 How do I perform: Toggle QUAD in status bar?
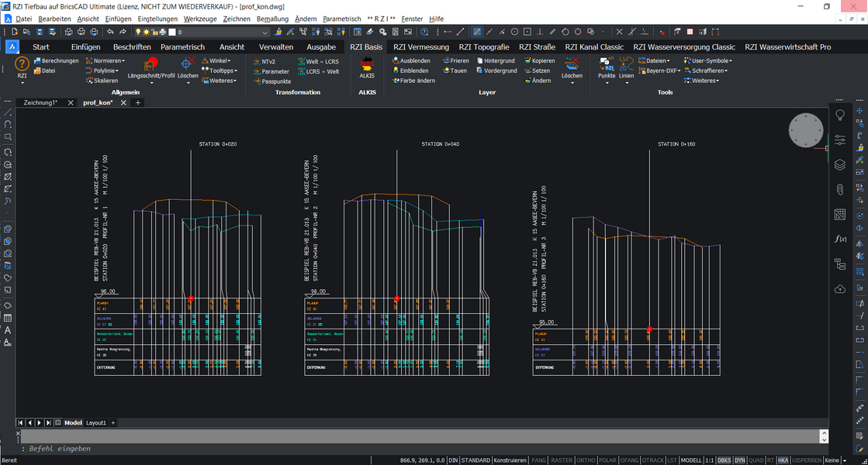pyautogui.click(x=756, y=460)
